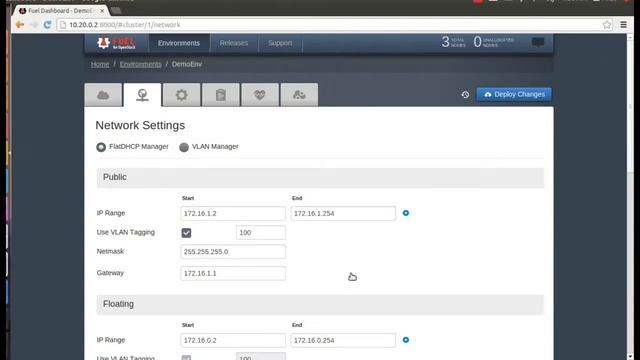The image size is (640, 360).
Task: Click the browser forward arrow
Action: pyautogui.click(x=34, y=25)
